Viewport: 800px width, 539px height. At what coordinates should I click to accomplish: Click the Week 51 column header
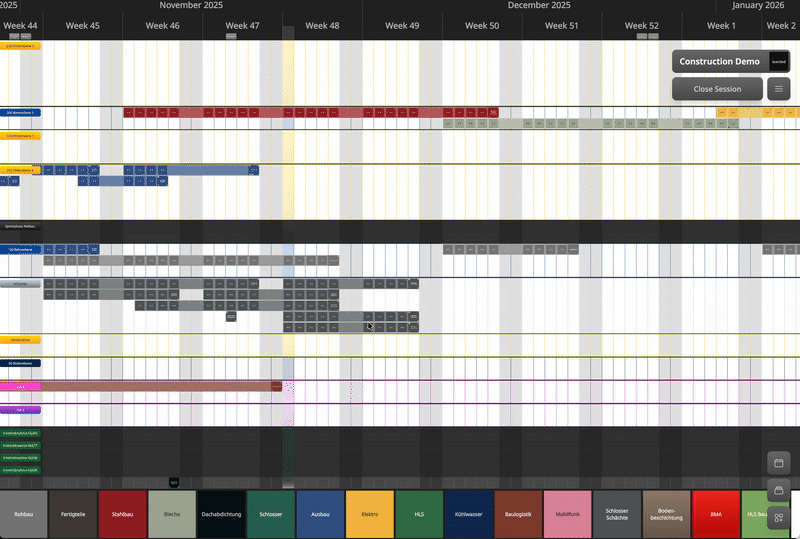pyautogui.click(x=561, y=25)
